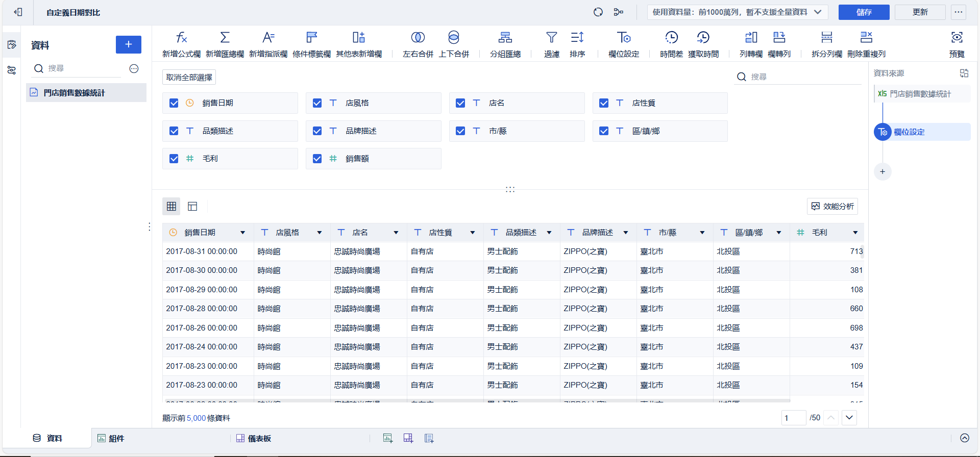
Task: Click the page number input field
Action: pos(793,418)
